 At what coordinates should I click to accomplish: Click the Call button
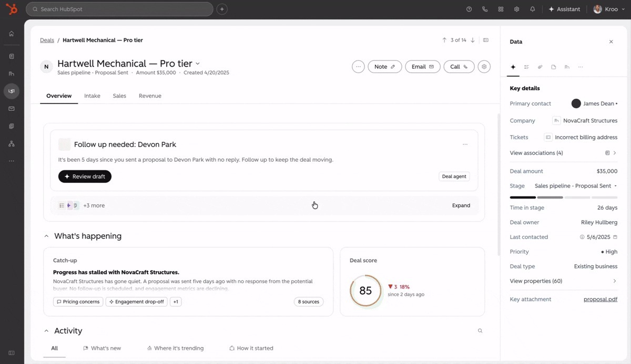coord(459,67)
